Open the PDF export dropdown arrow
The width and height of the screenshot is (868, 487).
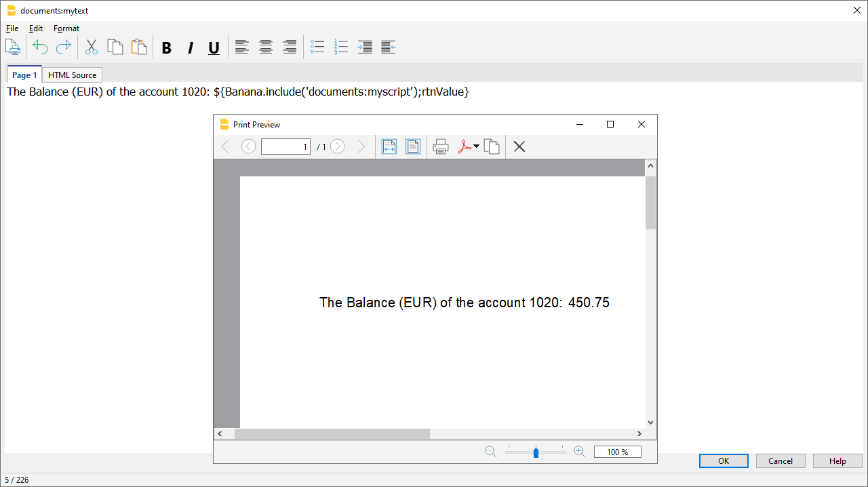(x=476, y=147)
